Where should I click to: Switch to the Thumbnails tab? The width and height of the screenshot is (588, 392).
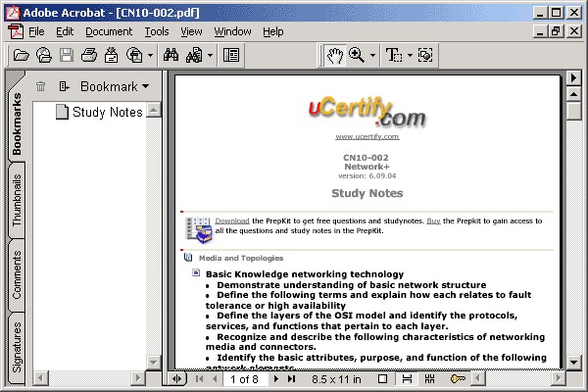point(17,201)
